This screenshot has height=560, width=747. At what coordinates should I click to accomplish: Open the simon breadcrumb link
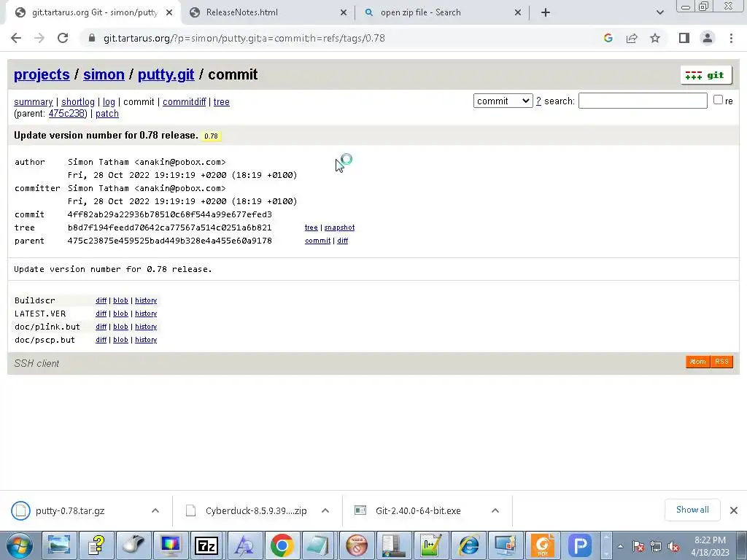pyautogui.click(x=104, y=75)
